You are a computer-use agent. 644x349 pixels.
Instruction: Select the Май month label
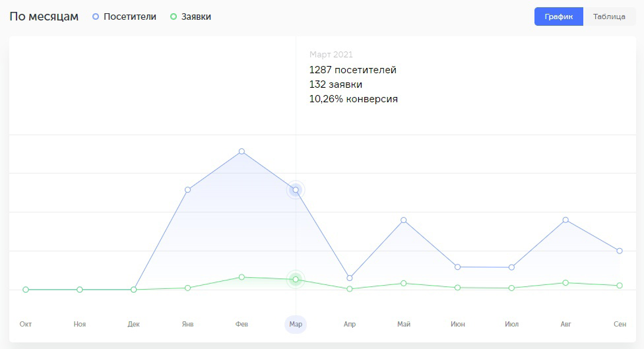(404, 324)
